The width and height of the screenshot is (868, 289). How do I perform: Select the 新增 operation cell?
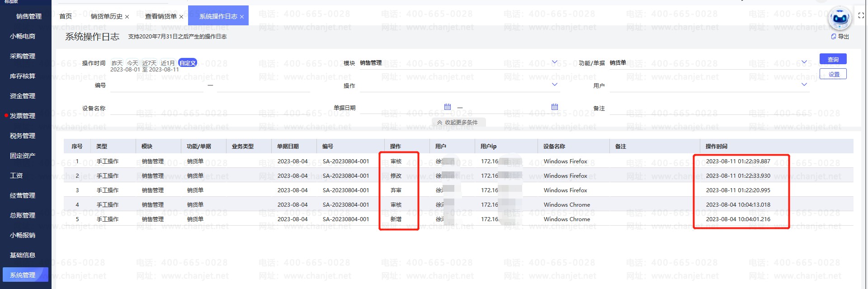pyautogui.click(x=396, y=219)
